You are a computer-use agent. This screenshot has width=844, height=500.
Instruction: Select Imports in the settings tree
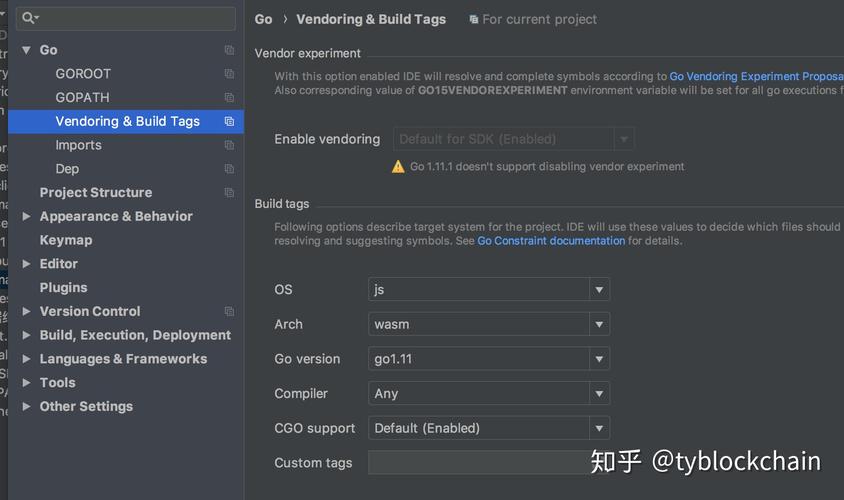(x=79, y=145)
